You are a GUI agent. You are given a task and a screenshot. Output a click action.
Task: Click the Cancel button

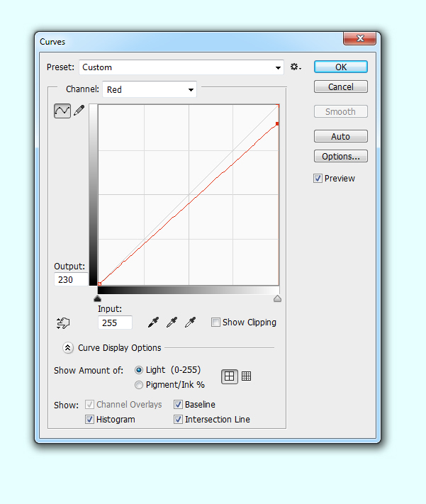coord(341,86)
